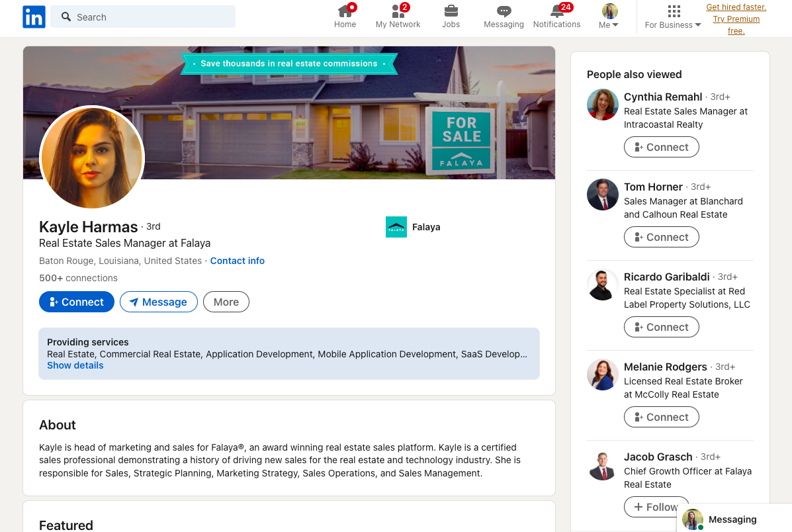Click Baton Rouge, Louisiana location text

[x=120, y=261]
